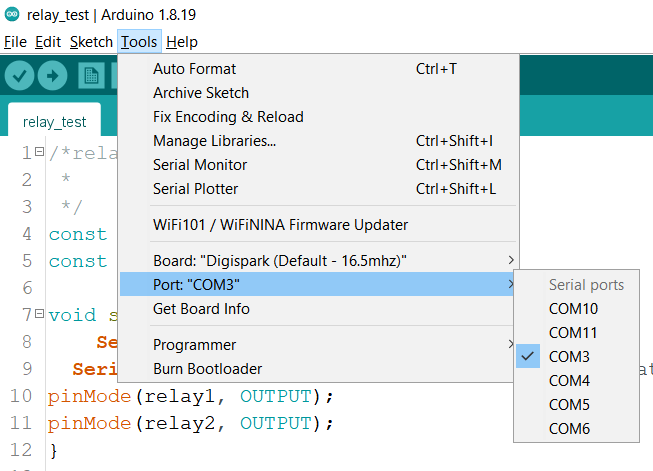653x471 pixels.
Task: Launch the Serial Monitor from the Tools menu
Action: click(x=200, y=165)
